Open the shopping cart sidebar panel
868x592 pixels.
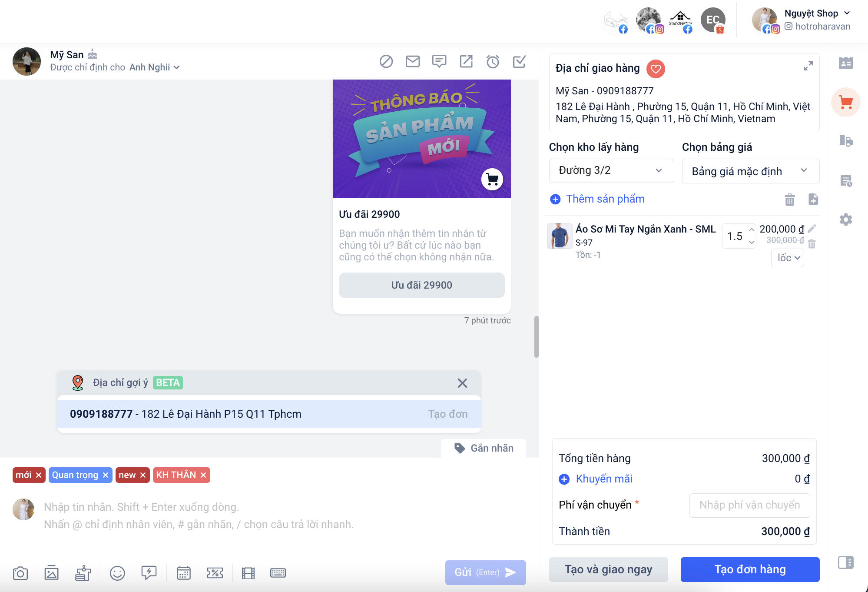(845, 103)
